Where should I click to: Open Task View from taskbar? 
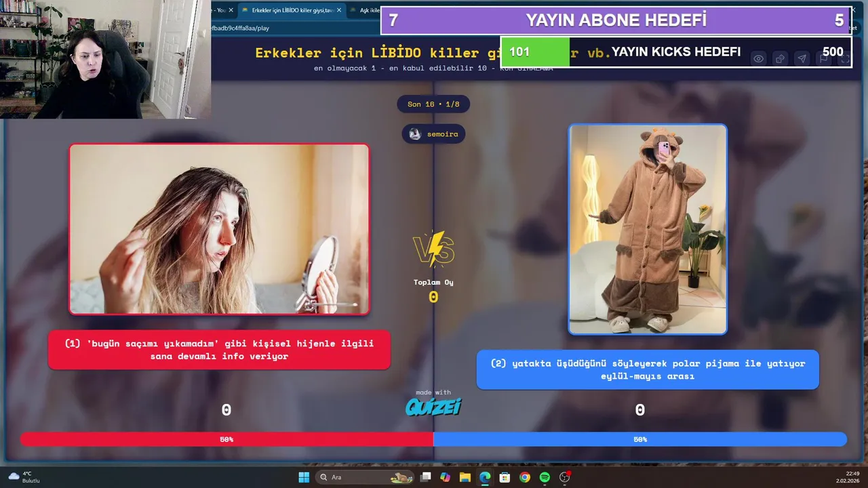click(425, 477)
